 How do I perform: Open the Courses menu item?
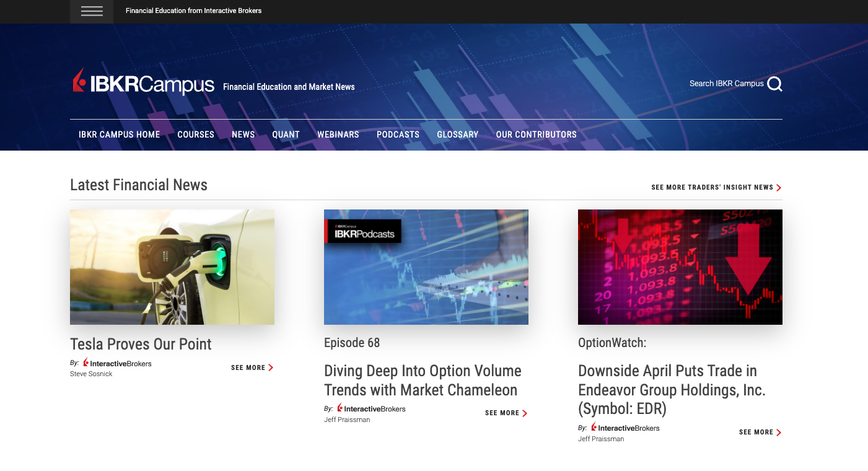[x=196, y=134]
